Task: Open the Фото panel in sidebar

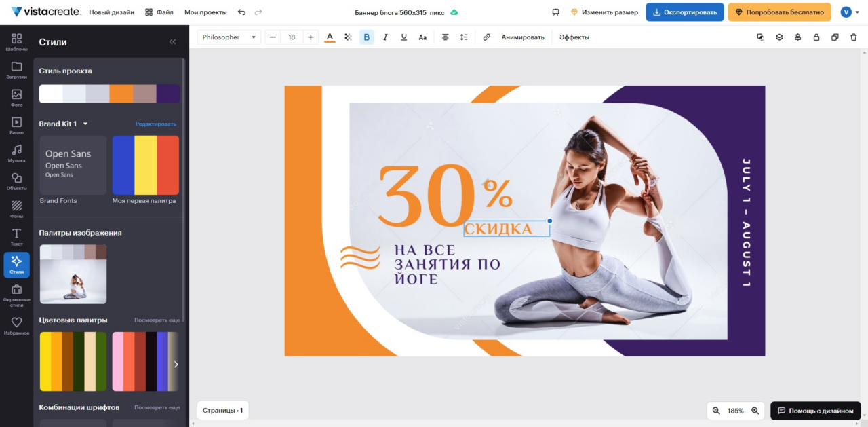Action: (x=16, y=96)
